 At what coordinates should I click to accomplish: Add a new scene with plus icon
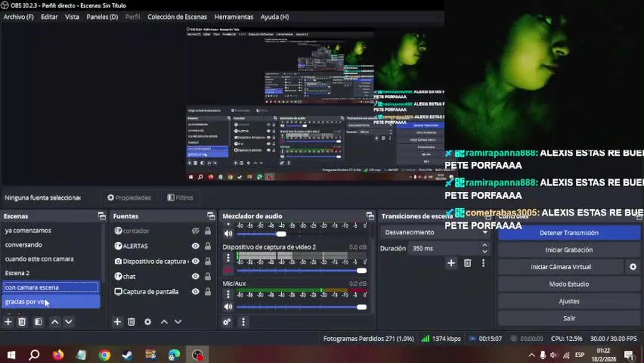8,322
